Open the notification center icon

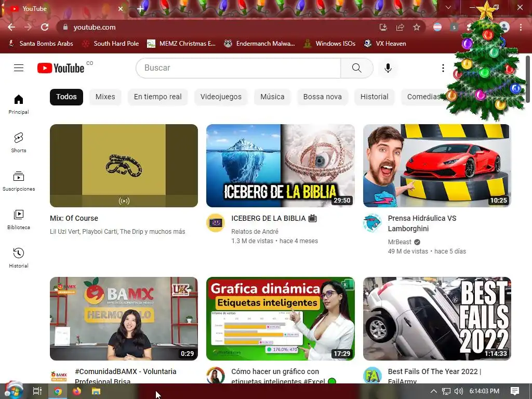(x=515, y=391)
